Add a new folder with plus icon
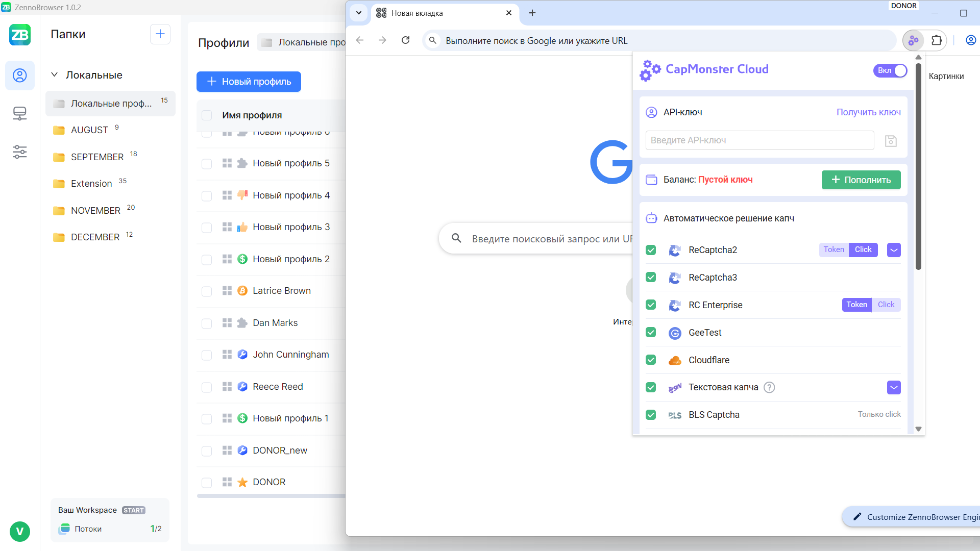The image size is (980, 551). click(x=160, y=34)
